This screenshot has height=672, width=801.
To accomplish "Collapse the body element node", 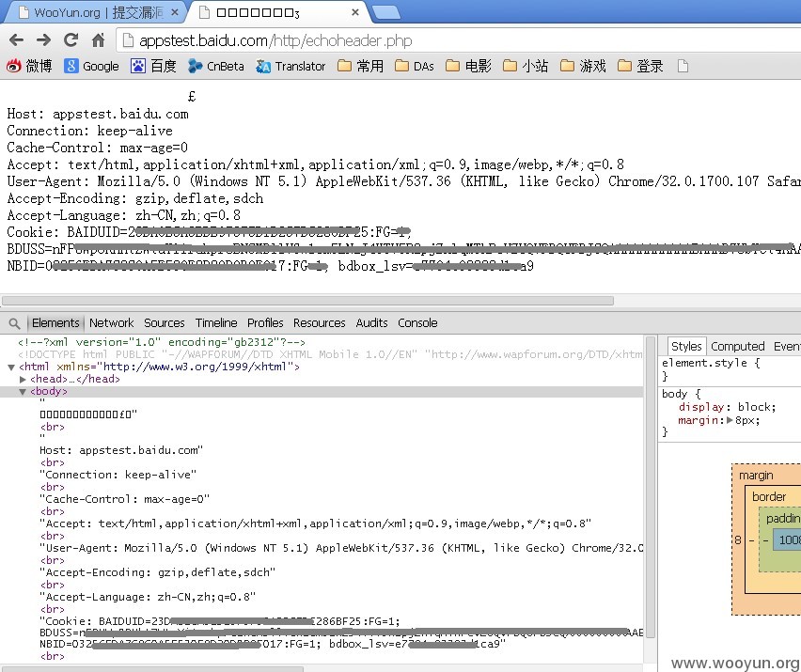I will pos(23,392).
